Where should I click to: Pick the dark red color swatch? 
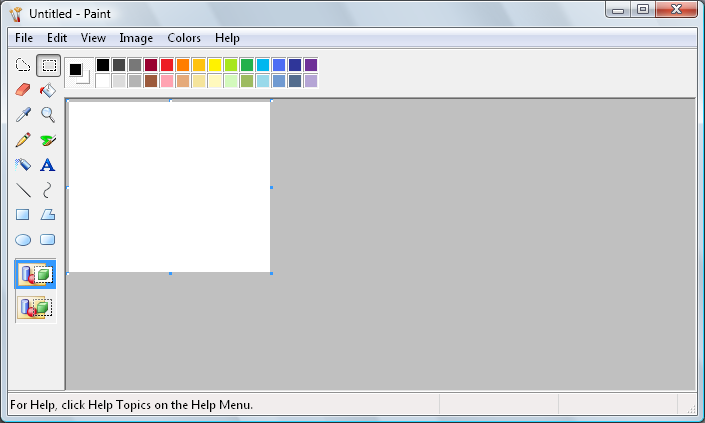[151, 65]
